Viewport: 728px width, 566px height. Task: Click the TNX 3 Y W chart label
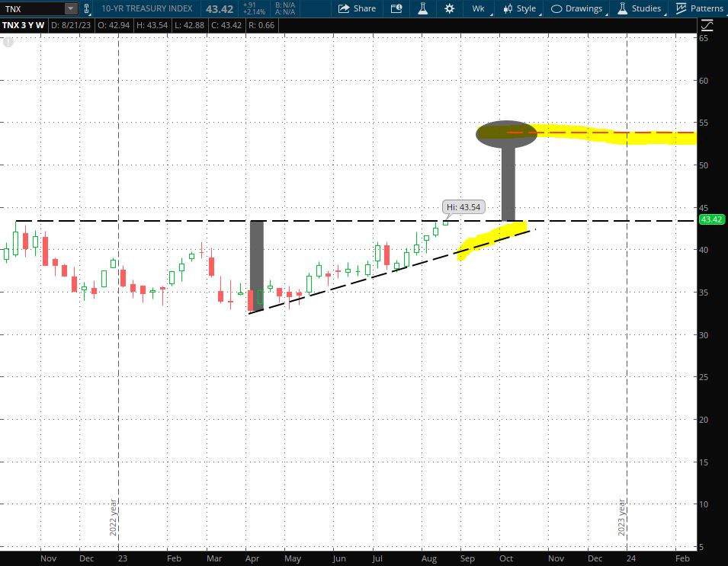[x=23, y=25]
